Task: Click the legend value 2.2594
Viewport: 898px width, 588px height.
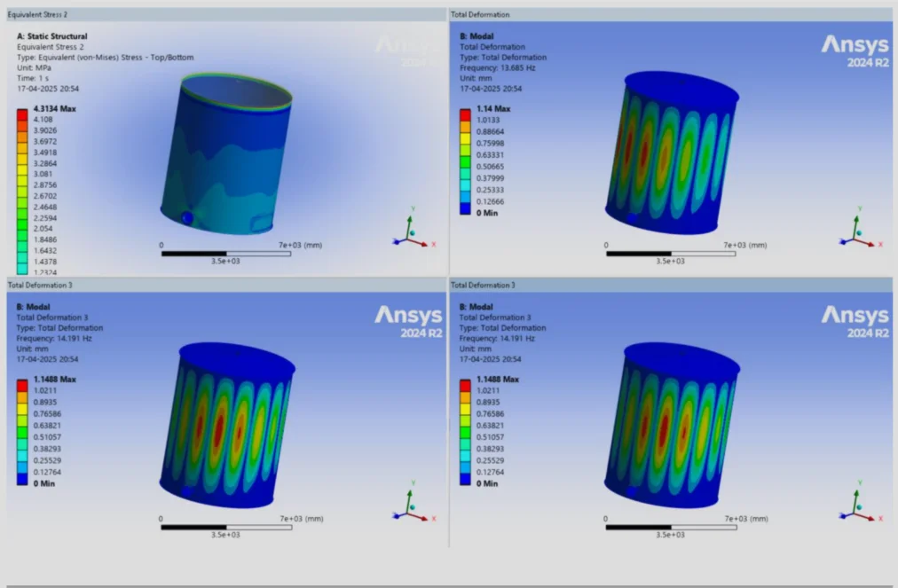Action: pyautogui.click(x=45, y=218)
